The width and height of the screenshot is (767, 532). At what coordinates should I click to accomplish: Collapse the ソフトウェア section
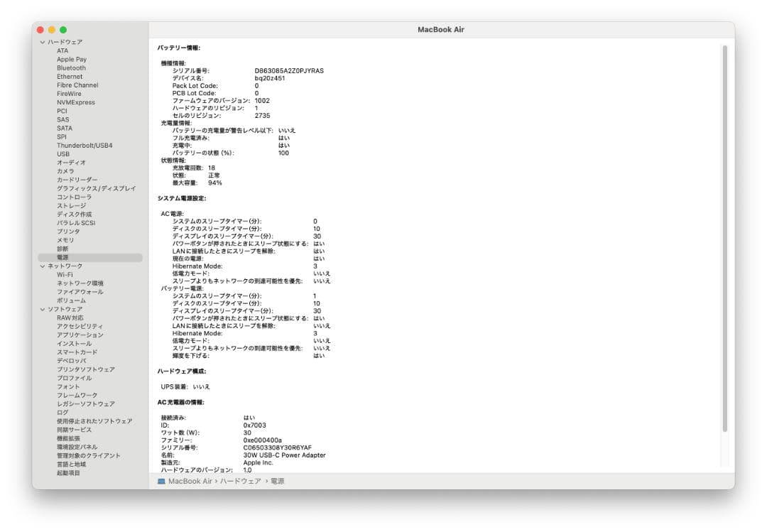click(43, 309)
